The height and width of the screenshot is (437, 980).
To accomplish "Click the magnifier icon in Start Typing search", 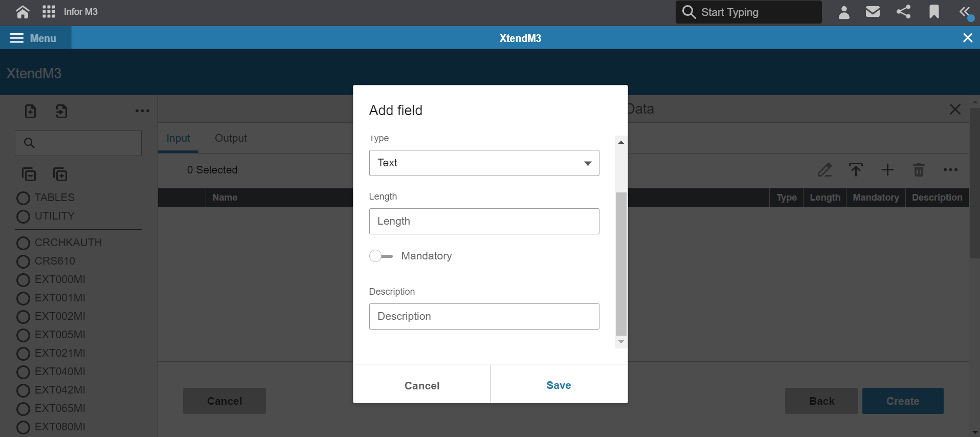I will 689,12.
